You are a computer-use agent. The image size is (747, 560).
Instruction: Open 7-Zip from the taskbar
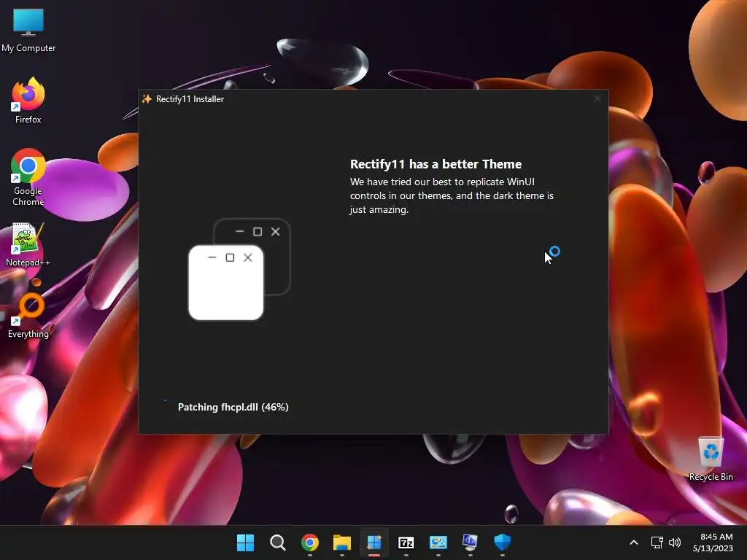pos(406,542)
